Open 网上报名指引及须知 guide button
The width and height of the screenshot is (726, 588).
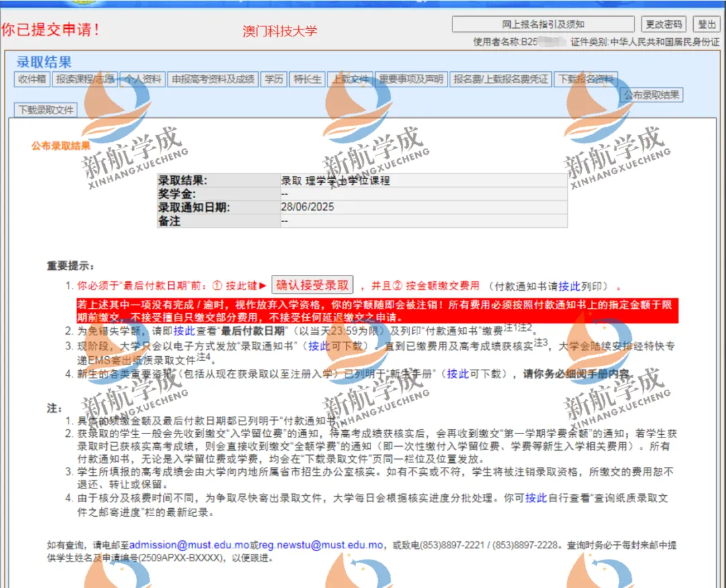[543, 24]
